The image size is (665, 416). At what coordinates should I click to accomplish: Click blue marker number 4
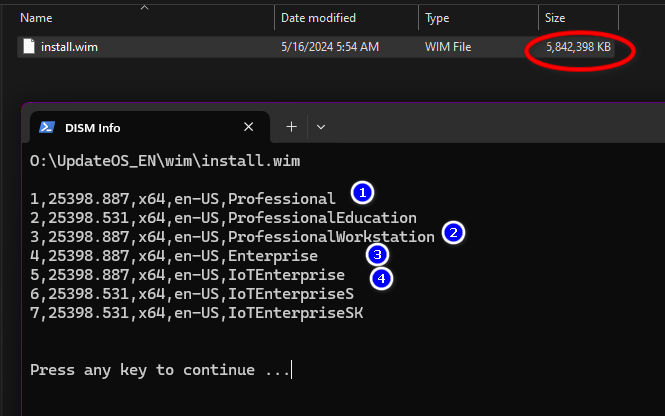point(381,279)
